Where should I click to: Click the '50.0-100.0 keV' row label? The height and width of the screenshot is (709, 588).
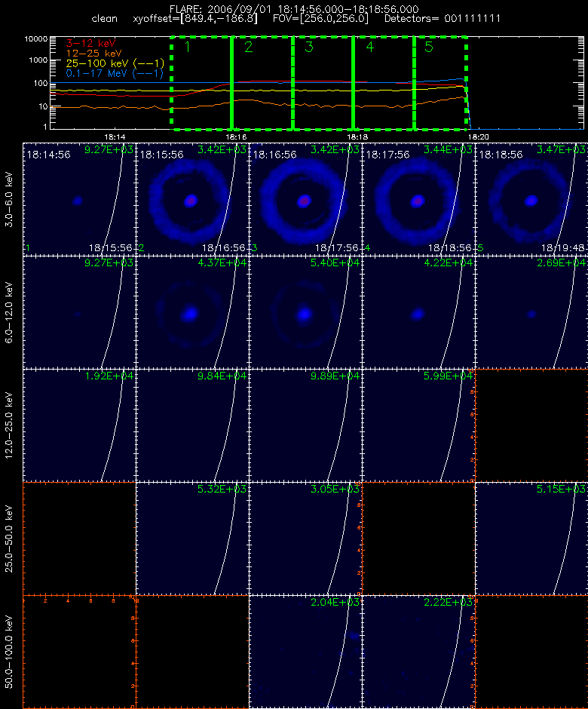tap(10, 652)
